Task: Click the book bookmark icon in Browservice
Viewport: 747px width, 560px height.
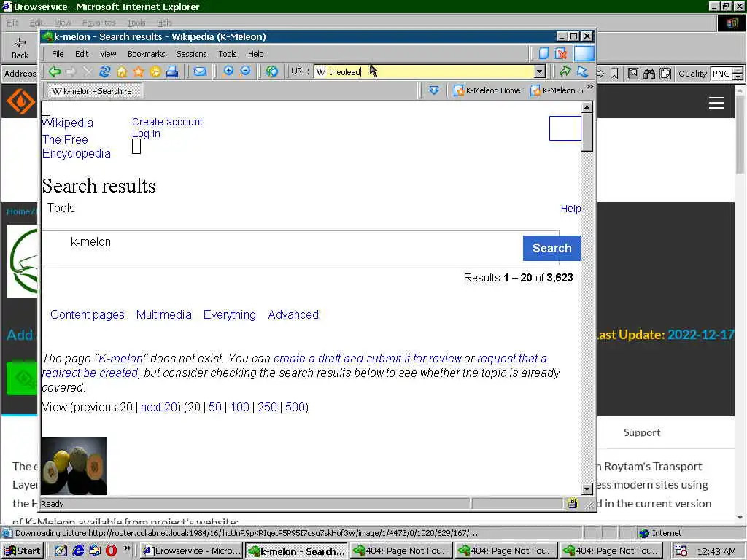Action: [x=633, y=74]
